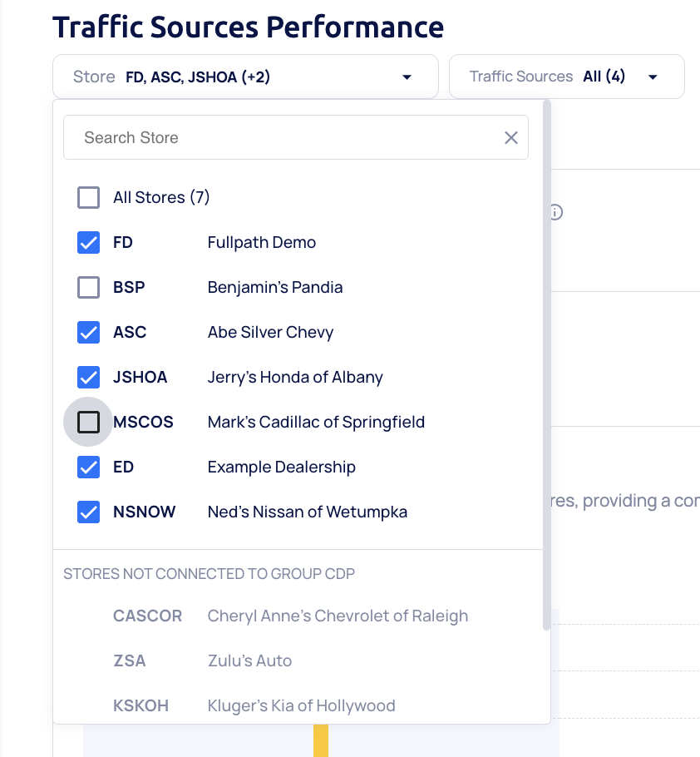Type in the Search Store field
Image resolution: width=700 pixels, height=757 pixels.
pyautogui.click(x=283, y=137)
